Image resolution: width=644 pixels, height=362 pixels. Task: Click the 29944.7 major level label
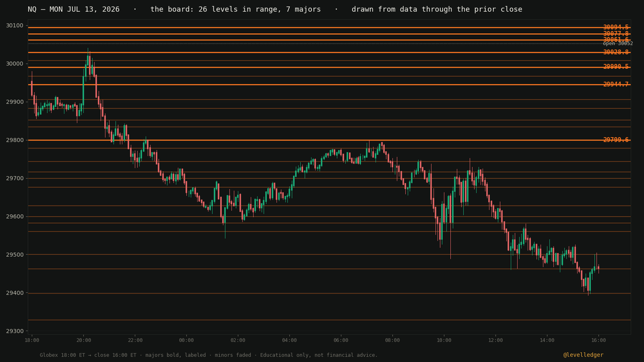pos(616,85)
